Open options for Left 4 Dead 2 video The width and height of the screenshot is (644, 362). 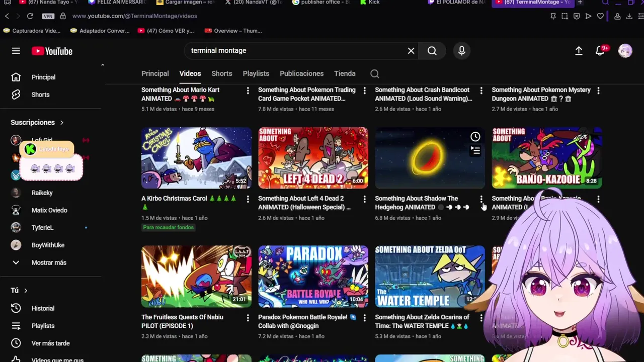click(364, 199)
